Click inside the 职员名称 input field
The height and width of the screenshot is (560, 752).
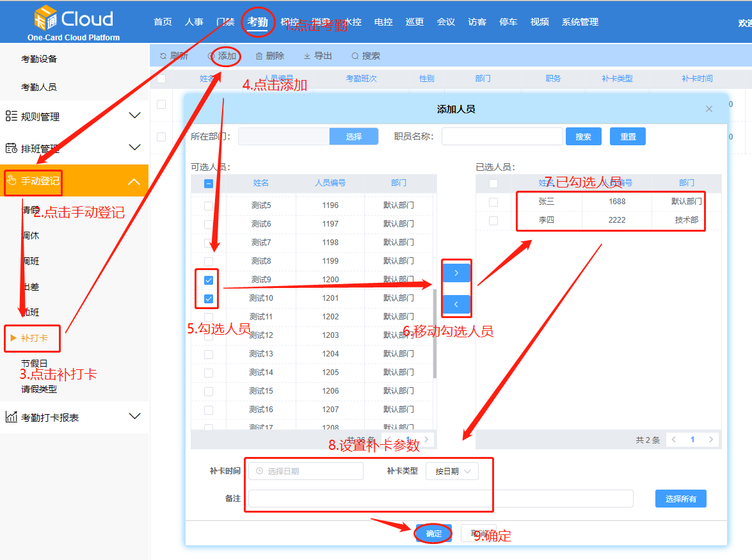click(502, 136)
